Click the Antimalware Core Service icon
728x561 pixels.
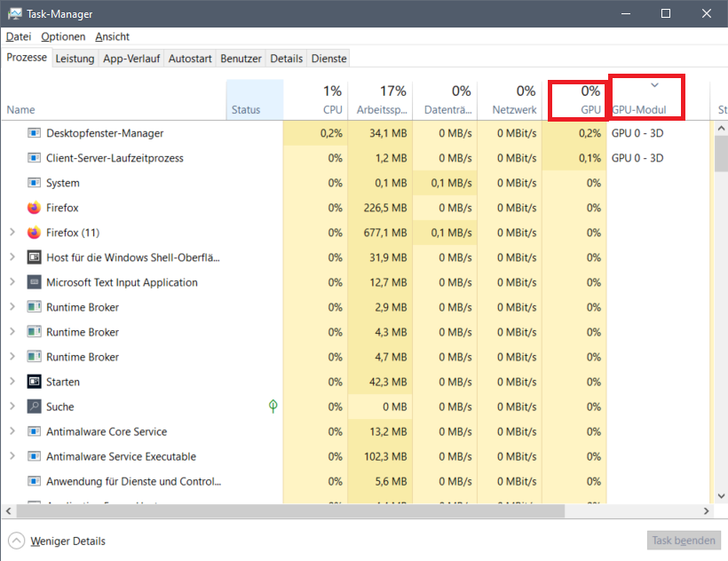[x=34, y=431]
